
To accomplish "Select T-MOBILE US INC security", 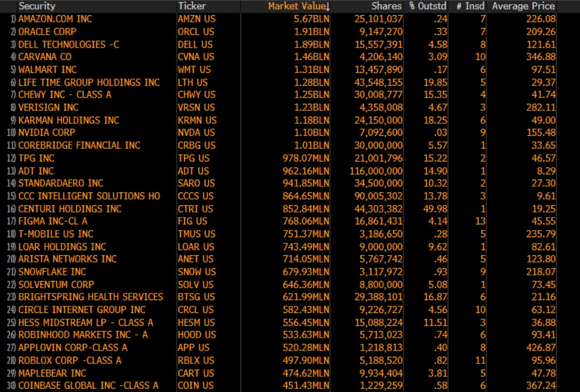I will (x=56, y=234).
